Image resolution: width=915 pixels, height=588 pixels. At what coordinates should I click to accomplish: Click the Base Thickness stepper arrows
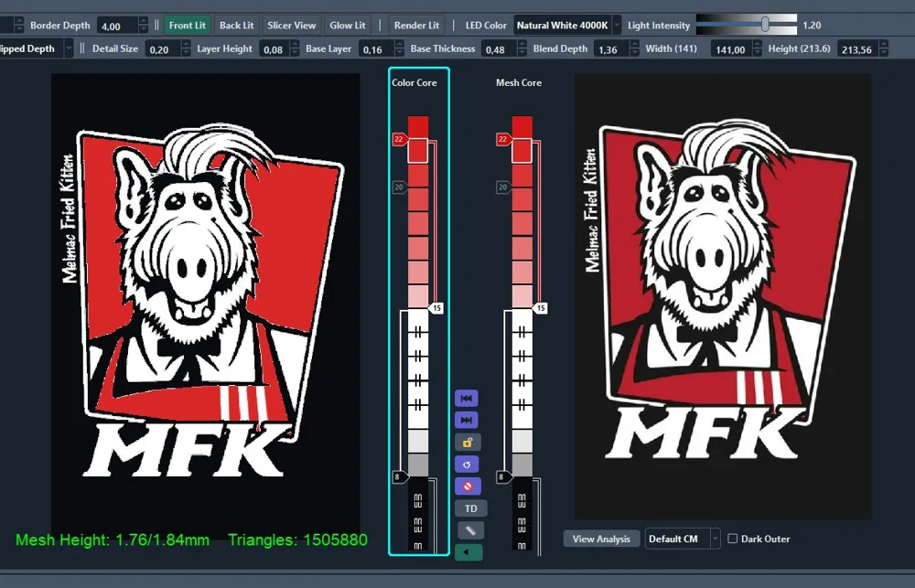[x=522, y=49]
